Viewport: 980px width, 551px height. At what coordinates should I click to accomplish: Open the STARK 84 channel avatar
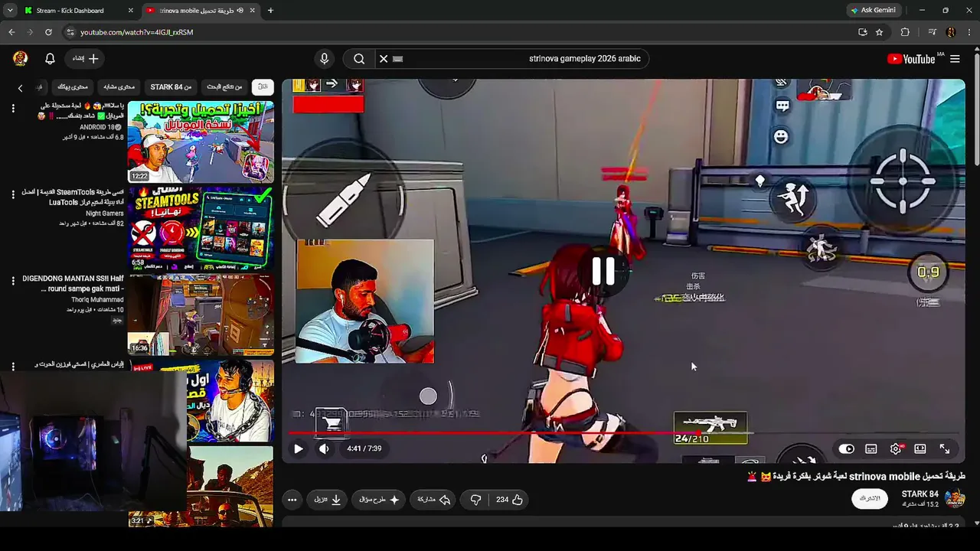pyautogui.click(x=955, y=498)
